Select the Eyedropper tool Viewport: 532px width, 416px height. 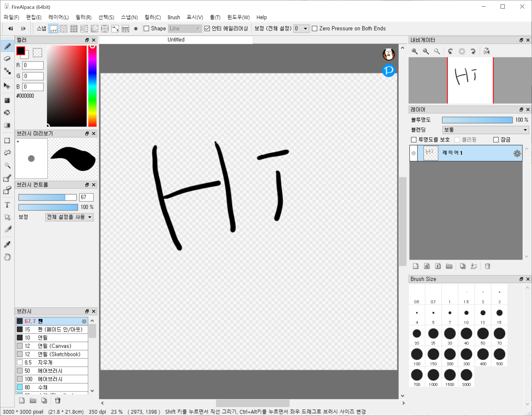tap(7, 244)
